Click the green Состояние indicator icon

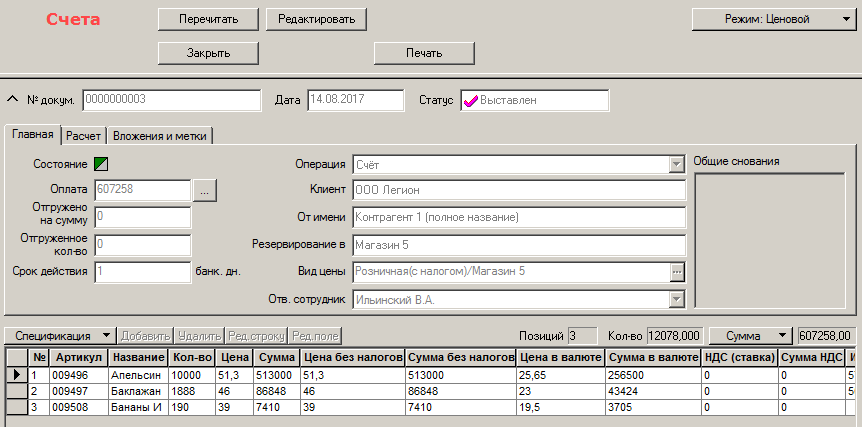(101, 164)
